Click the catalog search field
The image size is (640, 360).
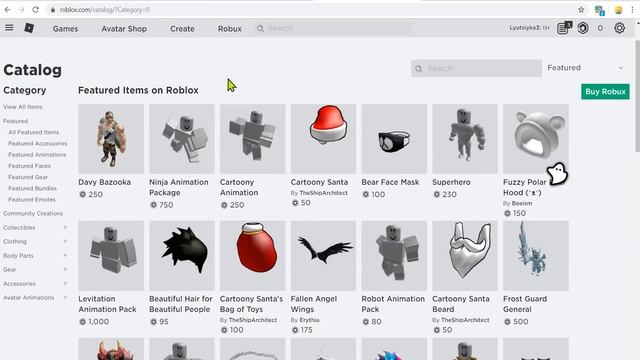476,68
